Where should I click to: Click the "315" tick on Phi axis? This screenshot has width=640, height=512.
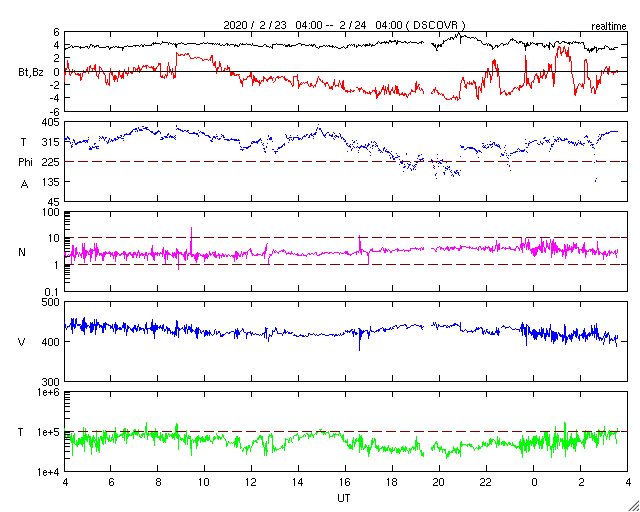[x=52, y=142]
